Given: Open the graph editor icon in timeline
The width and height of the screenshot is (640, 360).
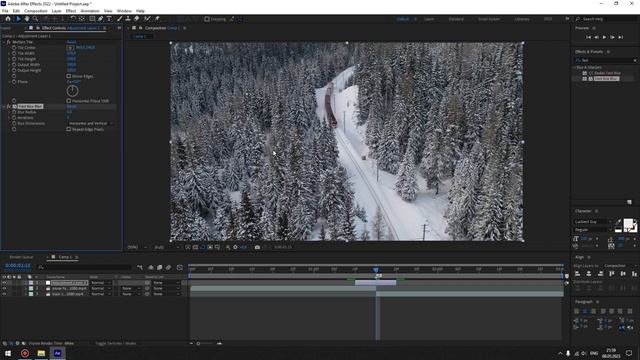Looking at the screenshot, I should pos(180,267).
